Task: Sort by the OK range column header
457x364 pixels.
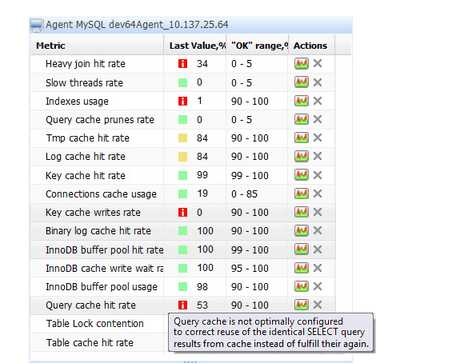Action: point(258,46)
